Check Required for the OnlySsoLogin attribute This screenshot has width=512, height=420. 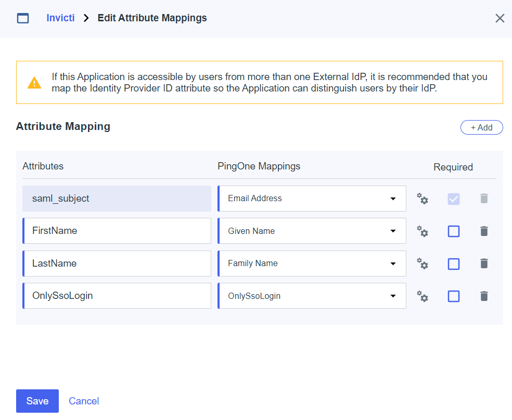tap(453, 296)
